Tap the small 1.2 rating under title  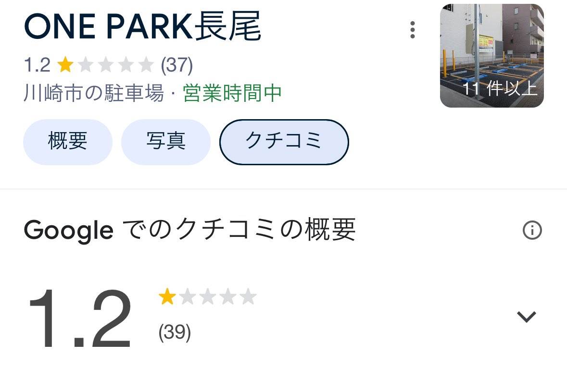37,65
